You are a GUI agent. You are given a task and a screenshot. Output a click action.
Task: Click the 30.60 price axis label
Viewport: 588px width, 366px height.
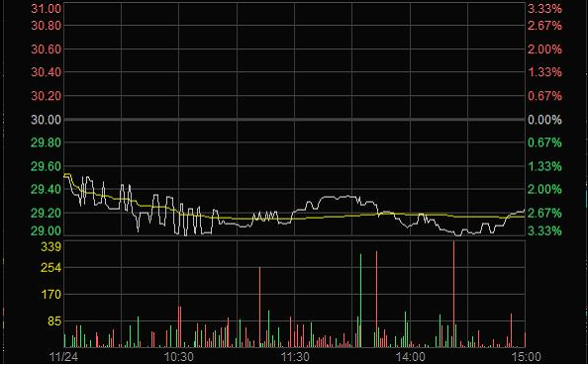click(46, 49)
